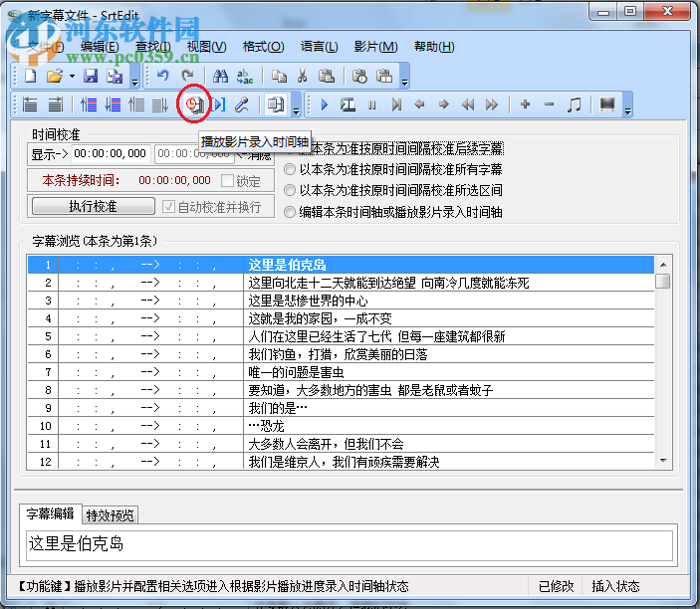Click the blue bracket-arrow icon
700x609 pixels.
pyautogui.click(x=219, y=104)
